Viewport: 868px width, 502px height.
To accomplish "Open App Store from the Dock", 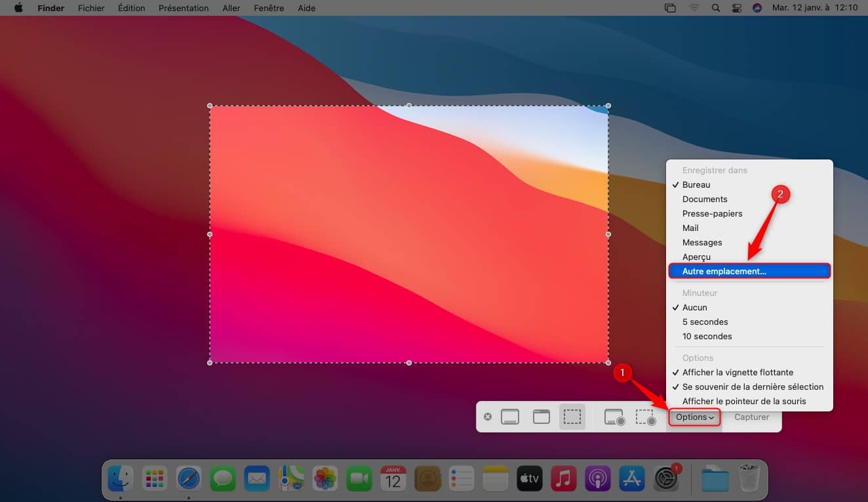I will point(632,480).
